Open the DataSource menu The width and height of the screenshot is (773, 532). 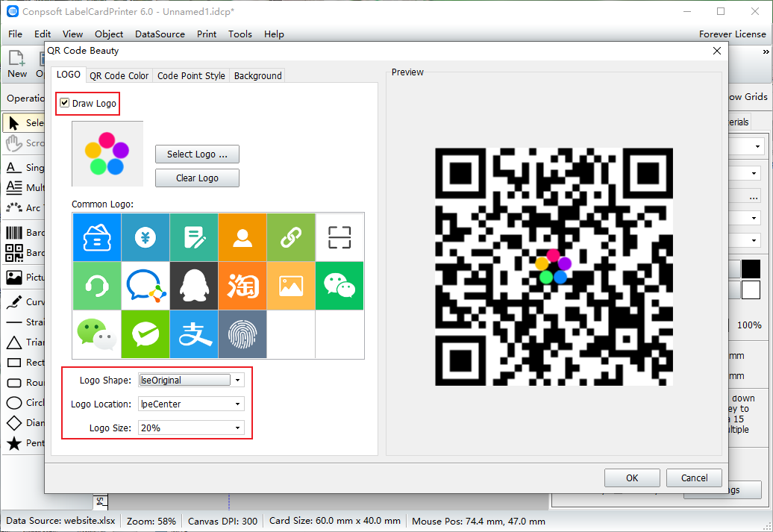pyautogui.click(x=160, y=34)
